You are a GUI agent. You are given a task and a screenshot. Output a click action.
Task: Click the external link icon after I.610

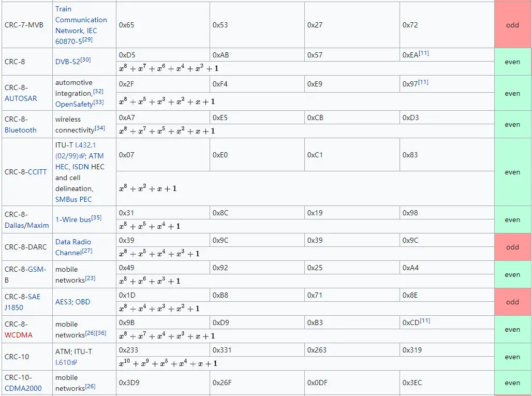(75, 363)
